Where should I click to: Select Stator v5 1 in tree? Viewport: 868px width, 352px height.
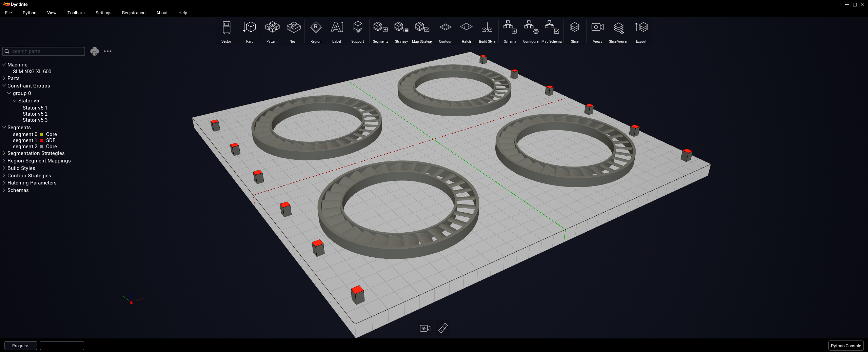click(35, 108)
